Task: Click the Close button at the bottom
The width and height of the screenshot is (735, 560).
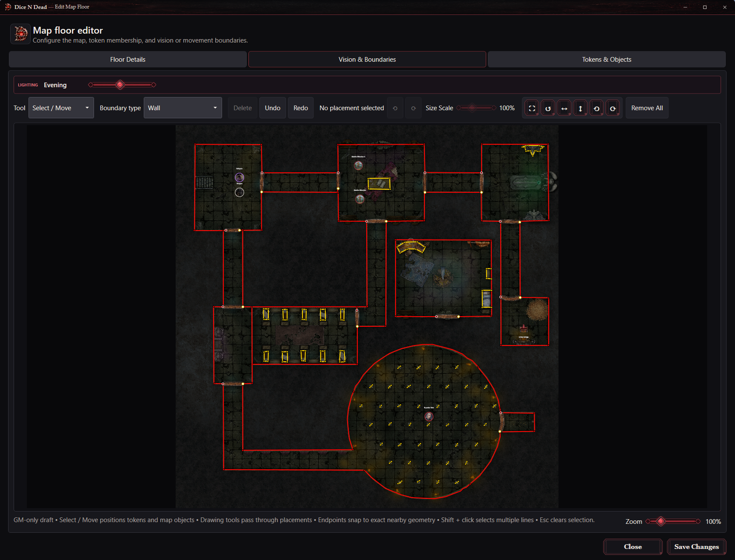Action: (x=632, y=547)
